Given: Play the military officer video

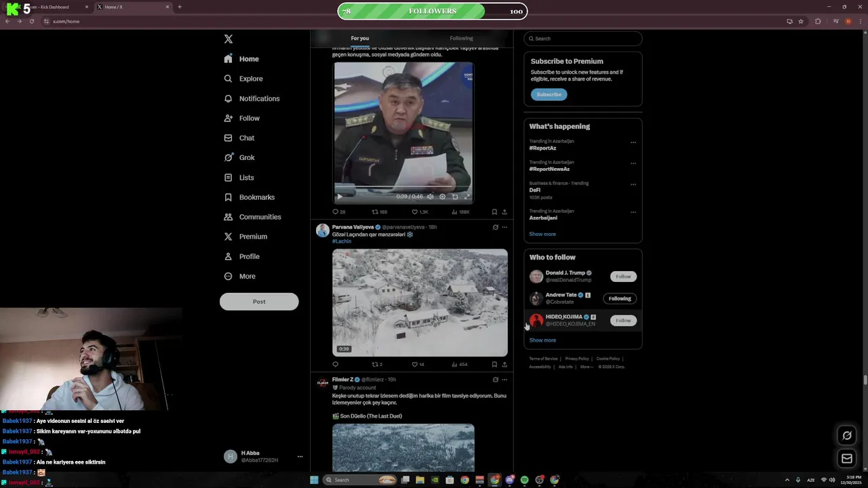Looking at the screenshot, I should (340, 197).
